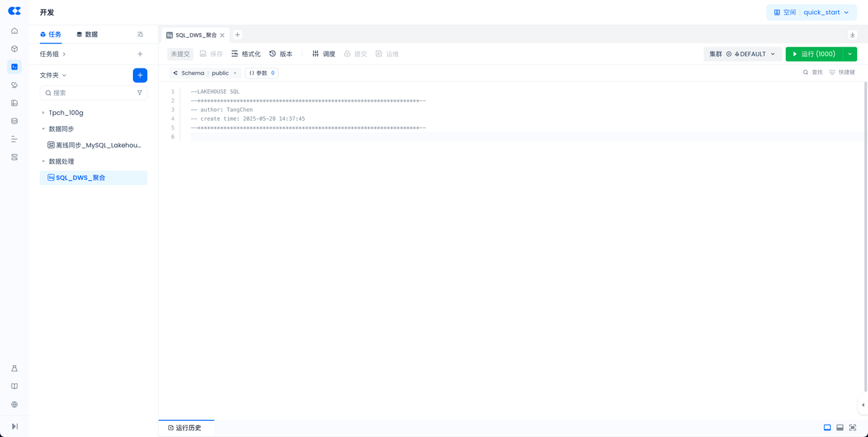
Task: Add a new task group with plus icon
Action: (x=140, y=54)
